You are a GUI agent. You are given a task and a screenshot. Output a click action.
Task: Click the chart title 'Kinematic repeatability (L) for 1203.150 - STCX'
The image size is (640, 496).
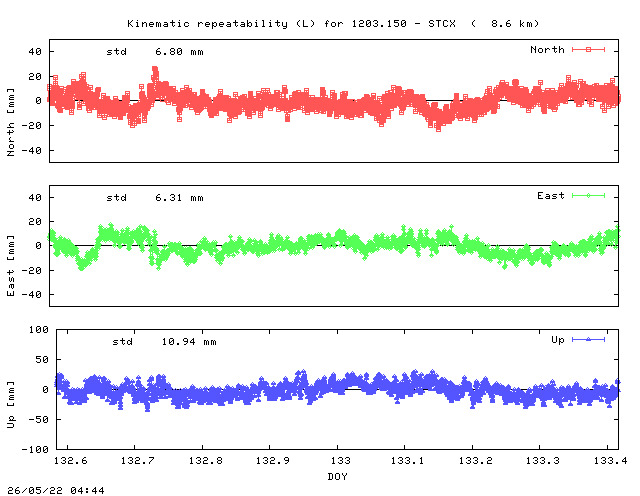tap(291, 24)
